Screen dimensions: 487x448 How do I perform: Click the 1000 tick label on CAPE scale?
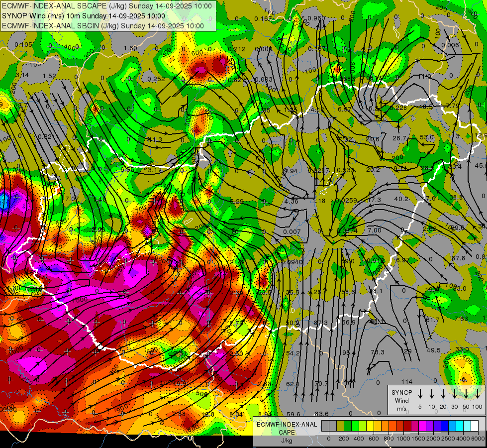pos(403,439)
